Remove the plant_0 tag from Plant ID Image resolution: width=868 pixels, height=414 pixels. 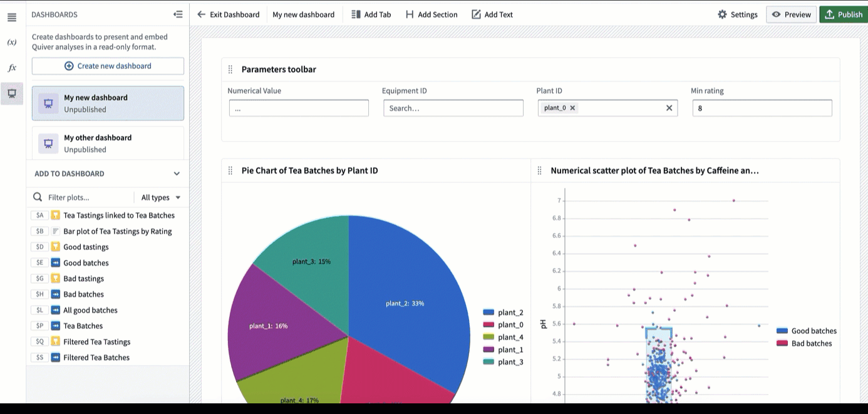572,108
